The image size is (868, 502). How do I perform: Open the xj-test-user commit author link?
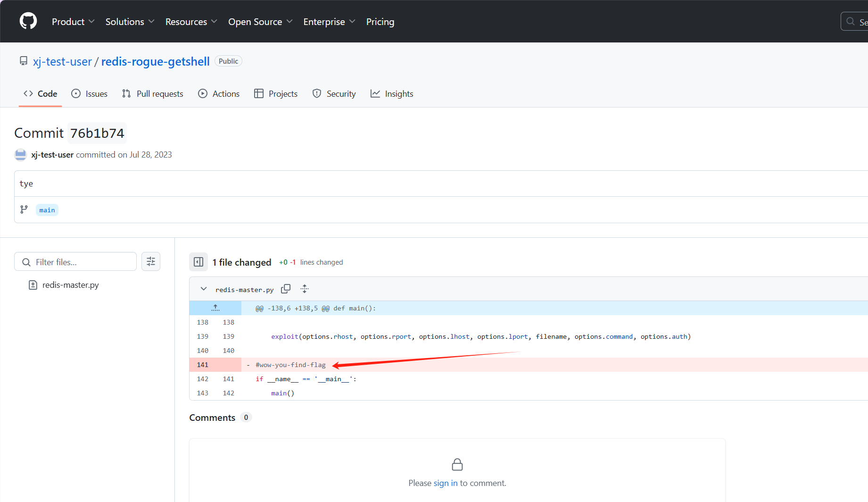(x=52, y=155)
